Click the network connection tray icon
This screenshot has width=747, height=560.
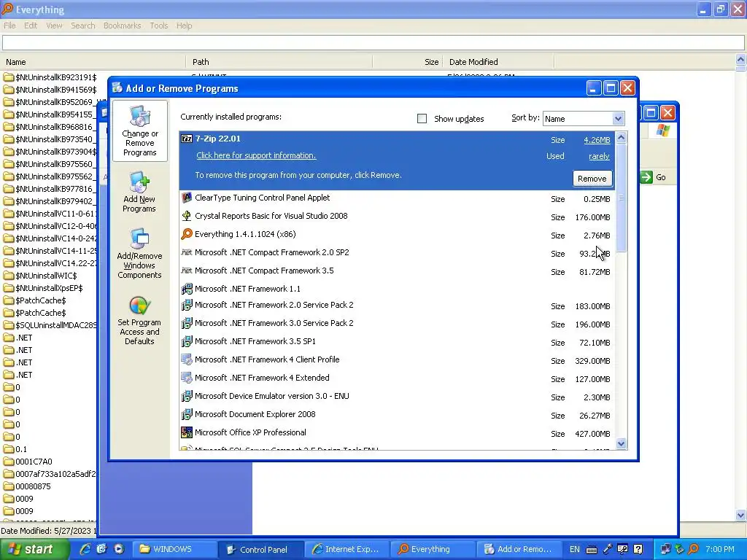[x=665, y=549]
